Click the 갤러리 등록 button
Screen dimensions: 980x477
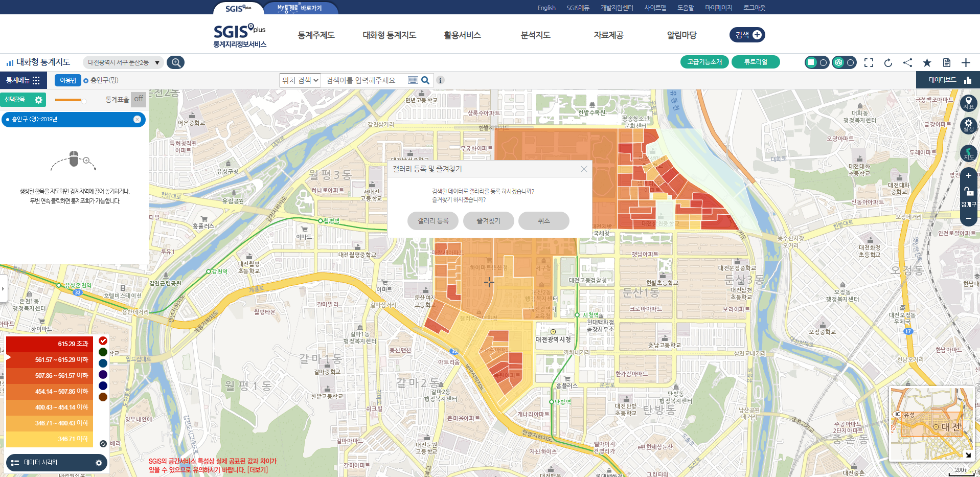(x=433, y=221)
